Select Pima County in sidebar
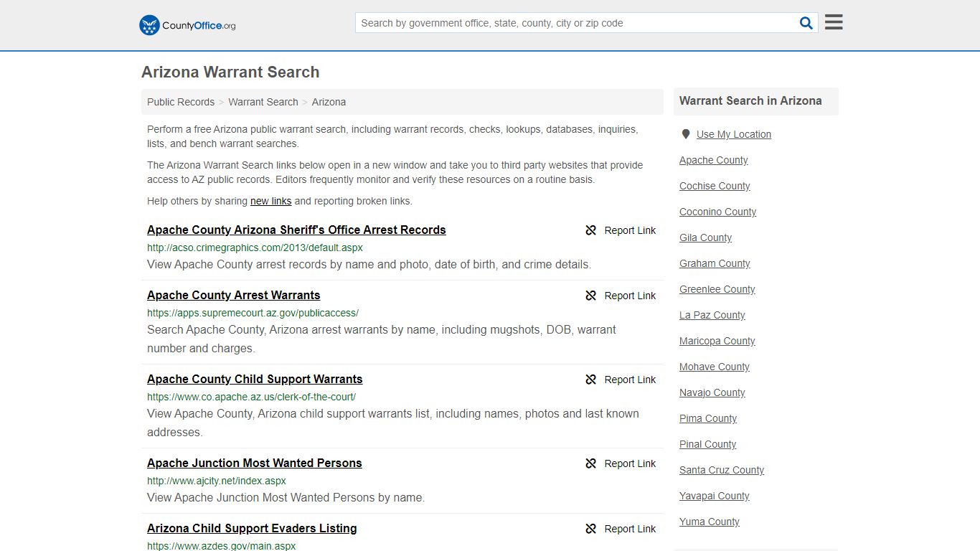The width and height of the screenshot is (980, 551). click(x=707, y=418)
